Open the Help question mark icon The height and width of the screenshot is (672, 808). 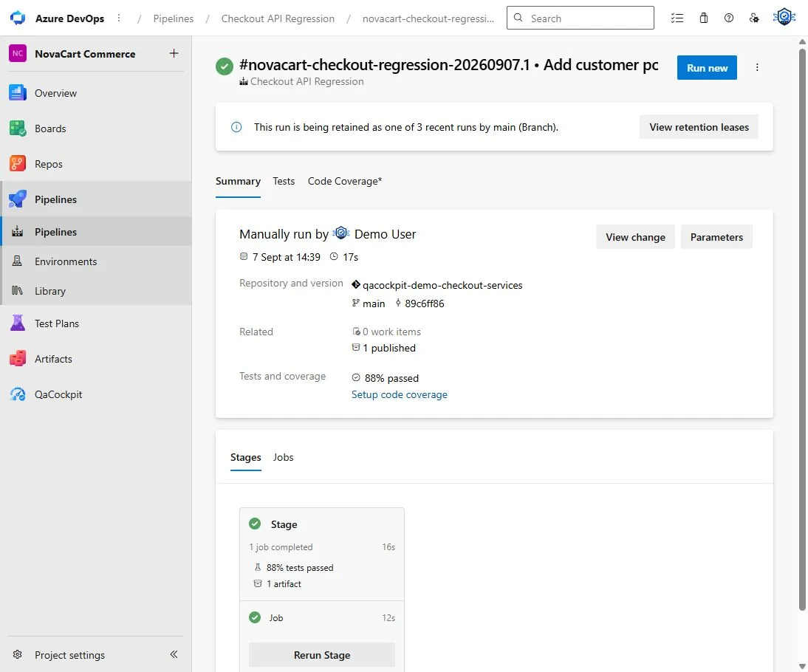pos(729,18)
